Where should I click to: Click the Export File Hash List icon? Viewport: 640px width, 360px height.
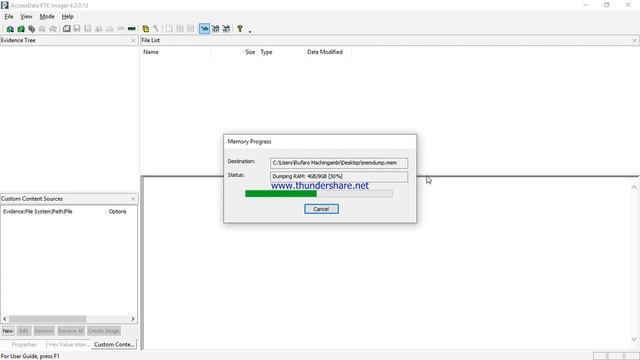180,29
